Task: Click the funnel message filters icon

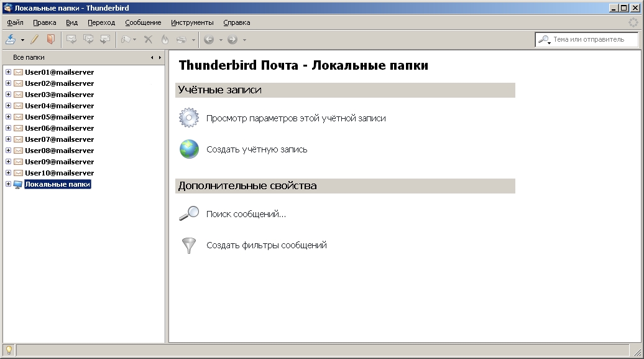Action: [189, 246]
